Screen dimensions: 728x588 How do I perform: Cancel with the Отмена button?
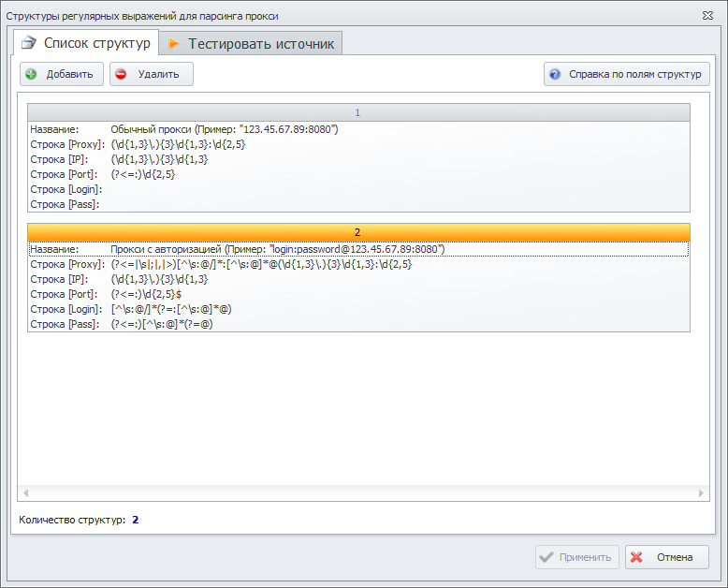(667, 557)
